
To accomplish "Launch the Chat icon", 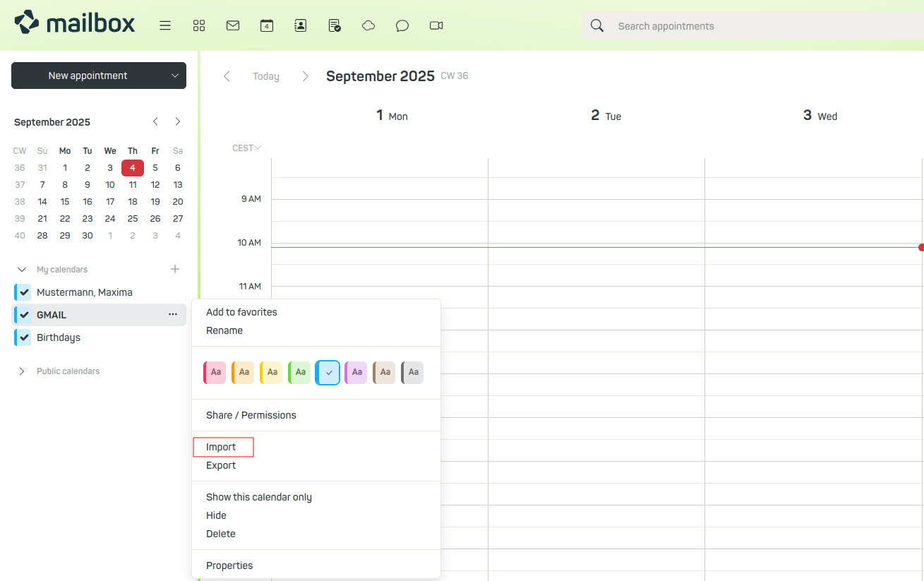I will click(402, 25).
